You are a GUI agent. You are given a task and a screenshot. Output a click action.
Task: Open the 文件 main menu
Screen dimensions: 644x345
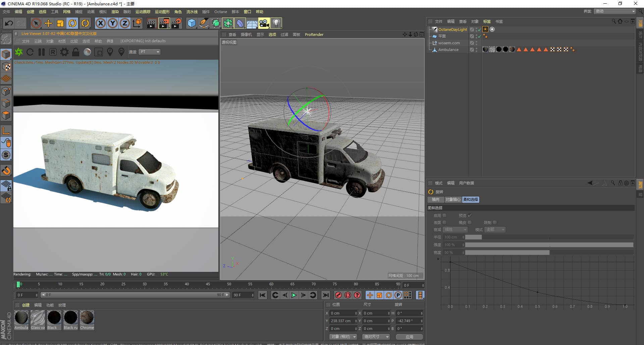(x=6, y=12)
